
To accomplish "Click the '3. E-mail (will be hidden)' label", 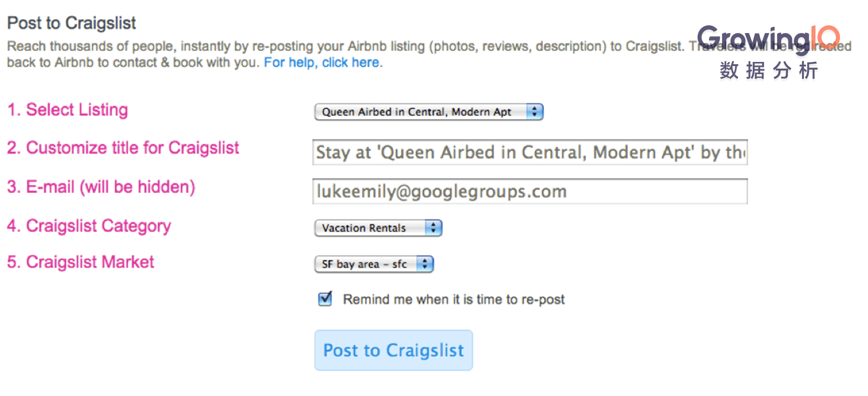I will (x=101, y=187).
